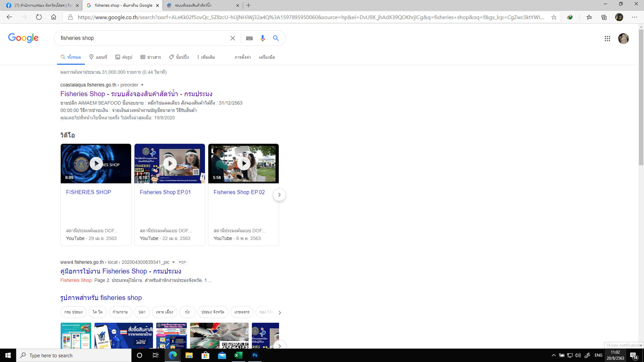644x362 pixels.
Task: Show hidden system tray icons
Action: [x=554, y=355]
